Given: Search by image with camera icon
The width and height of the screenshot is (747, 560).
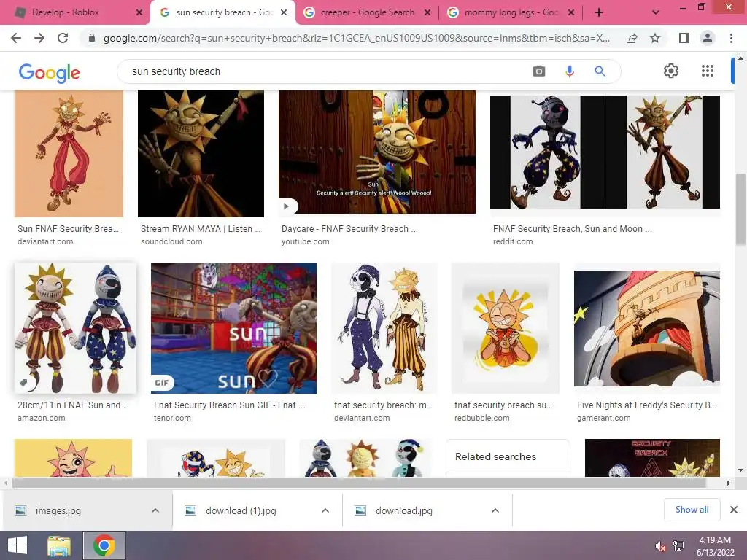Looking at the screenshot, I should click(539, 71).
